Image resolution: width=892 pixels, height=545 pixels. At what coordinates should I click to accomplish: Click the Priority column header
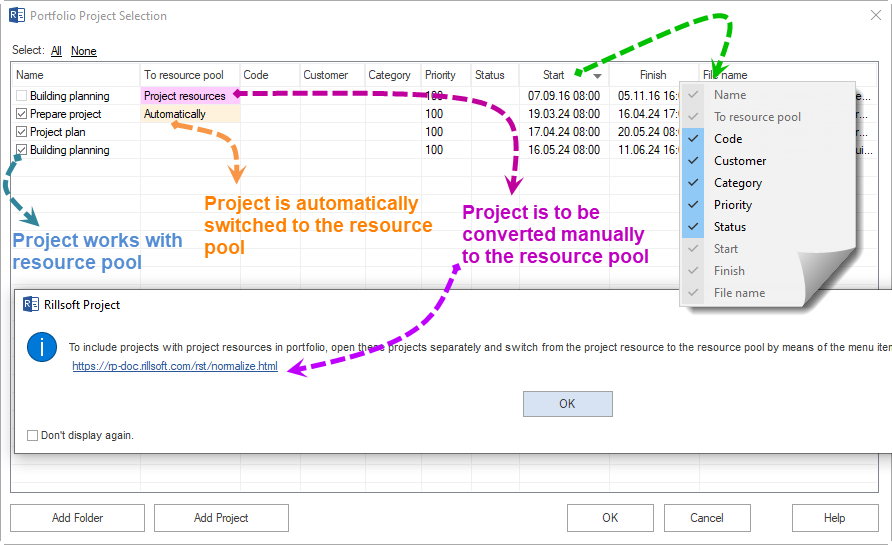pyautogui.click(x=446, y=75)
